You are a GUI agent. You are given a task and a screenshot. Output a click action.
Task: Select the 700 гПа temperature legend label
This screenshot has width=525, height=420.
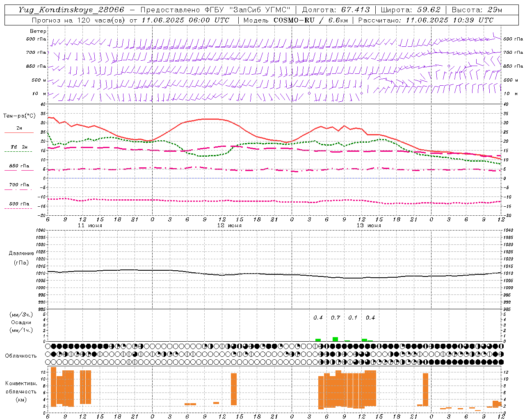(x=19, y=185)
